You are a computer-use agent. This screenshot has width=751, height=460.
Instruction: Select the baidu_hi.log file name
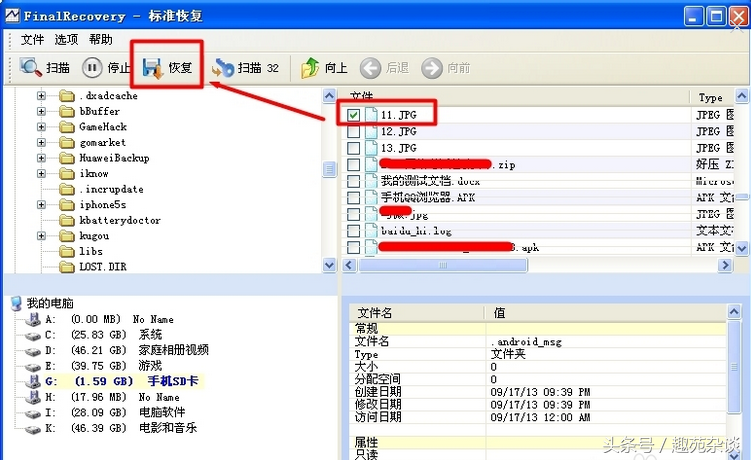416,231
